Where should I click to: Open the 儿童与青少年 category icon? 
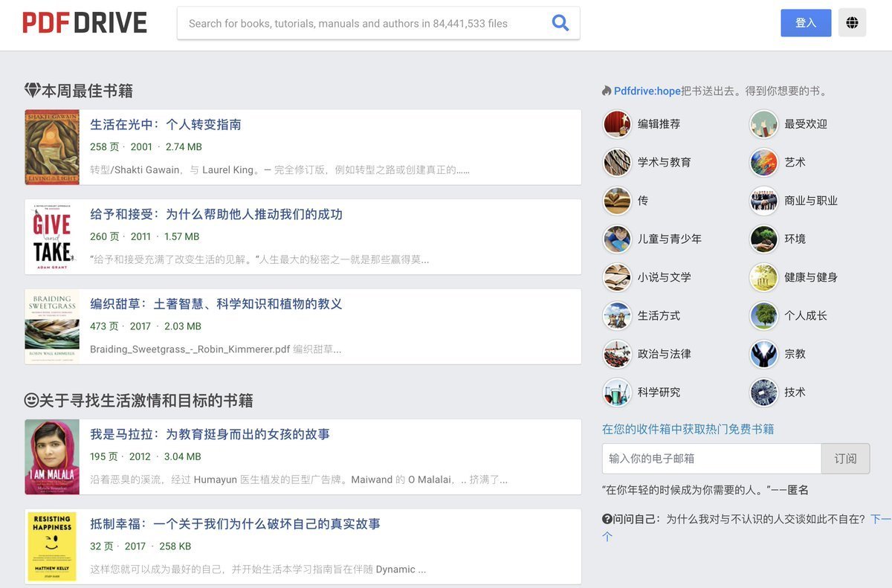(x=616, y=239)
